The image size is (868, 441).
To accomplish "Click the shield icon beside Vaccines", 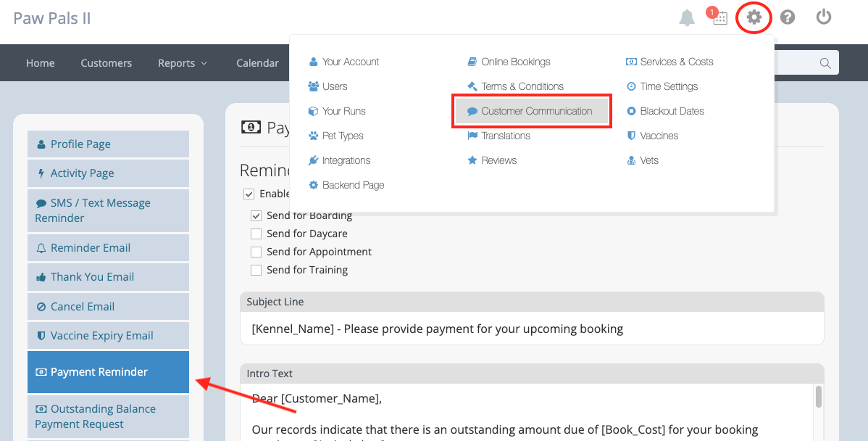I will coord(631,136).
